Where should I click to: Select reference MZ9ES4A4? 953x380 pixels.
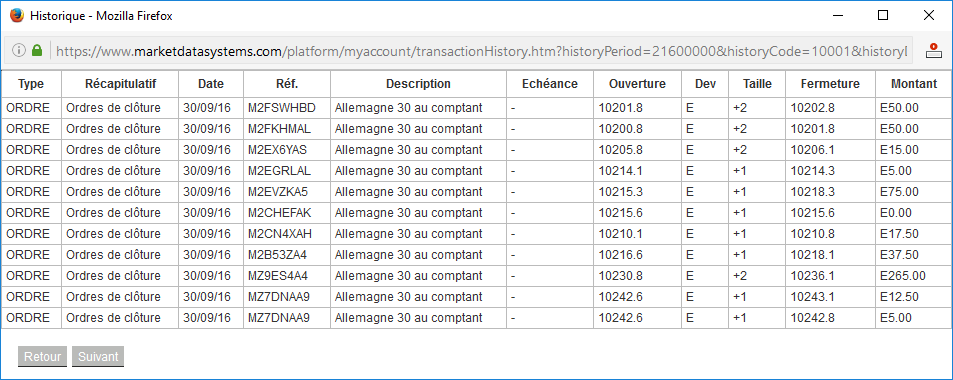coord(278,276)
